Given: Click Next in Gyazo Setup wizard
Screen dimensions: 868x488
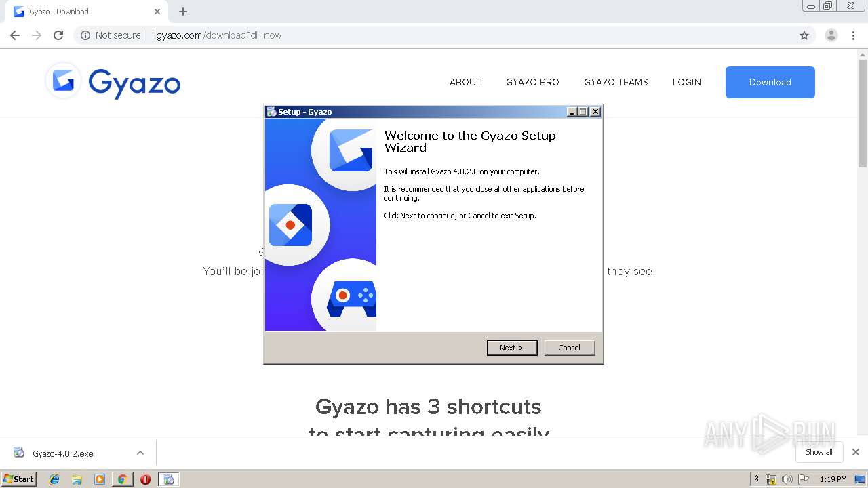Looking at the screenshot, I should [511, 348].
